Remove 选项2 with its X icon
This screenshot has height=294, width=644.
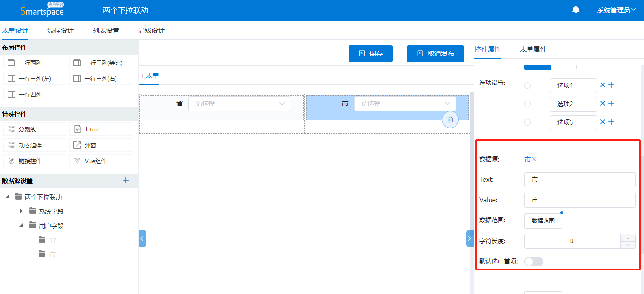pyautogui.click(x=603, y=103)
